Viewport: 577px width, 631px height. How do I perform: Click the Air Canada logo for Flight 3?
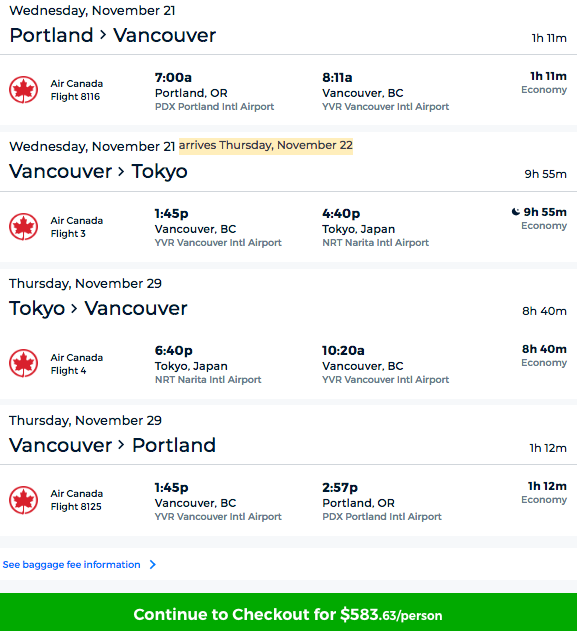tap(24, 227)
